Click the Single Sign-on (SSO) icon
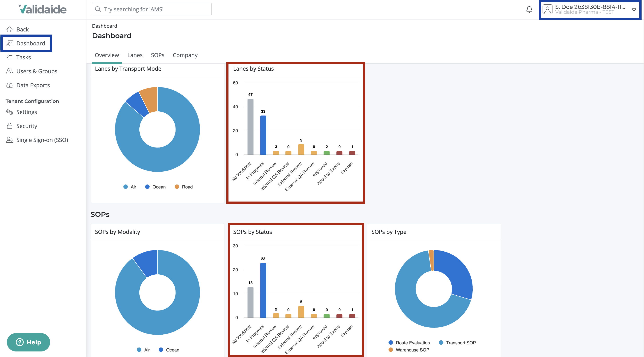This screenshot has width=644, height=357. tap(10, 140)
